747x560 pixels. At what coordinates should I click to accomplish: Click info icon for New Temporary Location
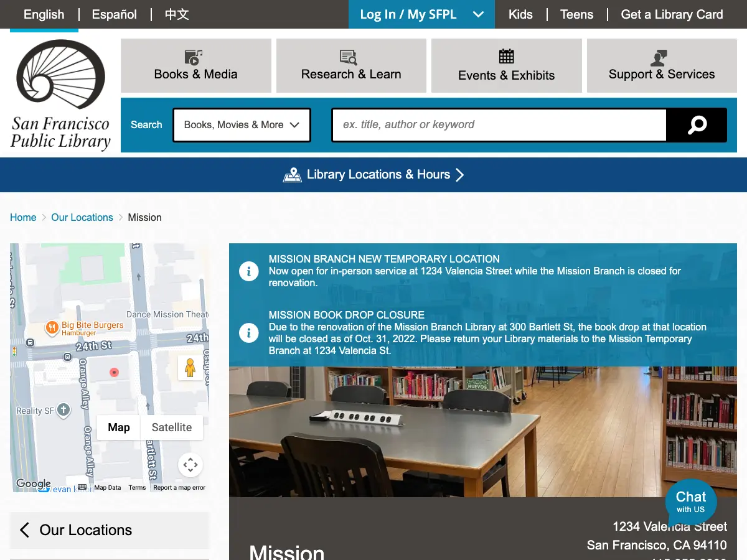[249, 271]
